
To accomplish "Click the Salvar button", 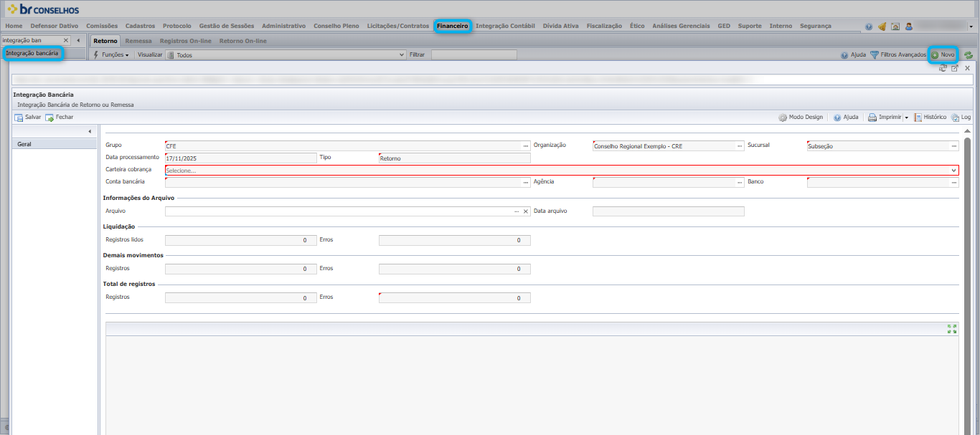I will [28, 117].
